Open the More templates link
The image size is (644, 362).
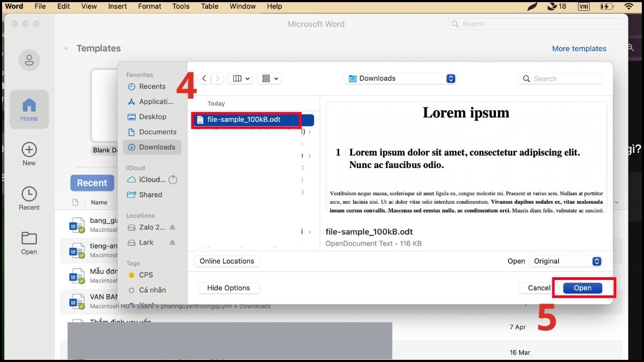pyautogui.click(x=579, y=48)
